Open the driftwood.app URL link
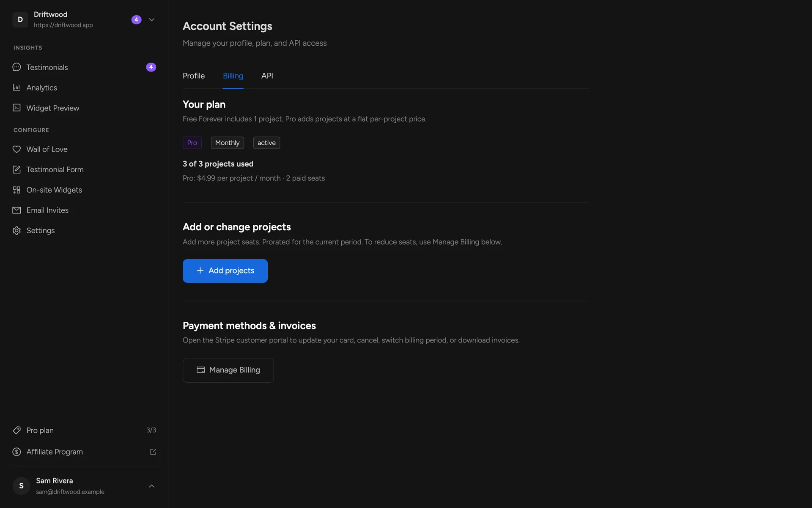812x508 pixels. [x=63, y=25]
